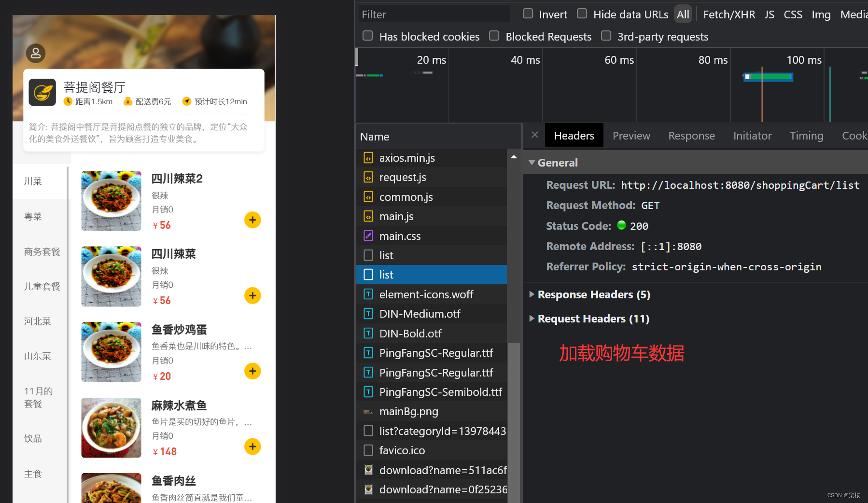This screenshot has width=868, height=503.
Task: Click the 100 ms green timeline bar
Action: (769, 77)
